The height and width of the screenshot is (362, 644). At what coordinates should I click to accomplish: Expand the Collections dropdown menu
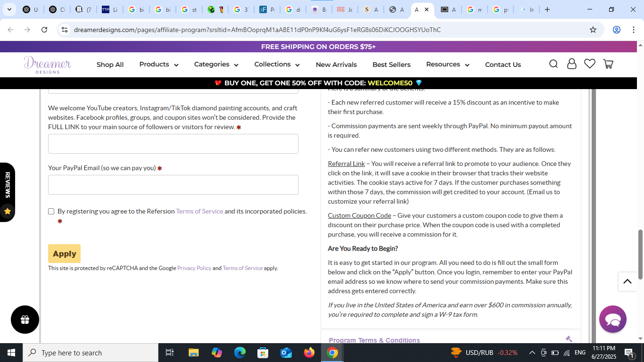[277, 65]
